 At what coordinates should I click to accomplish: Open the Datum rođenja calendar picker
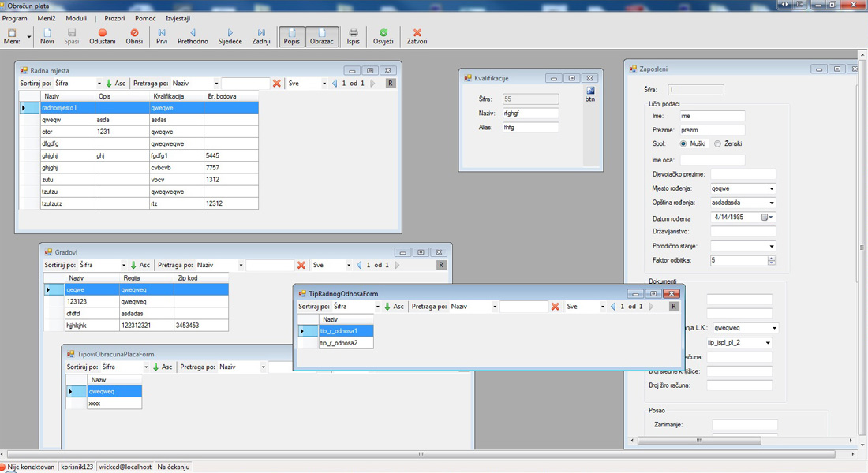coord(767,218)
